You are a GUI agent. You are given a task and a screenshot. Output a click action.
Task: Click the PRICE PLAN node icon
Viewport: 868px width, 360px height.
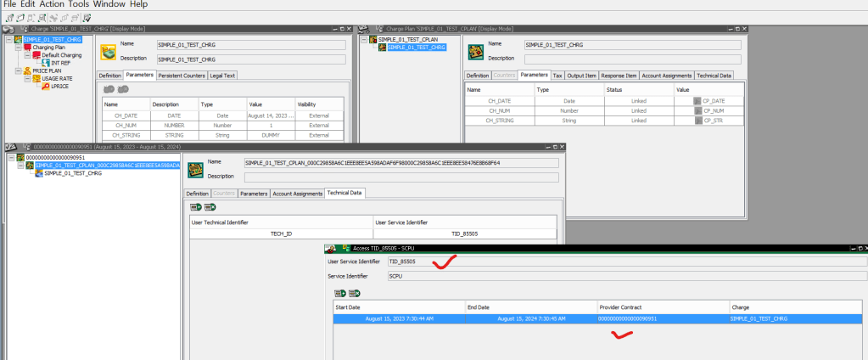[27, 70]
